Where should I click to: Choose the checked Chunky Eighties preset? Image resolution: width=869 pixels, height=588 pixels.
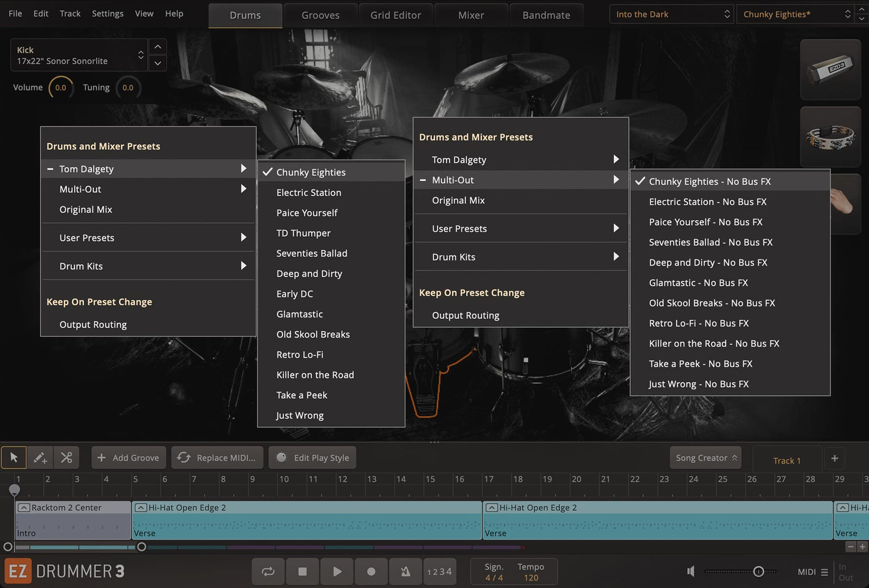click(331, 172)
